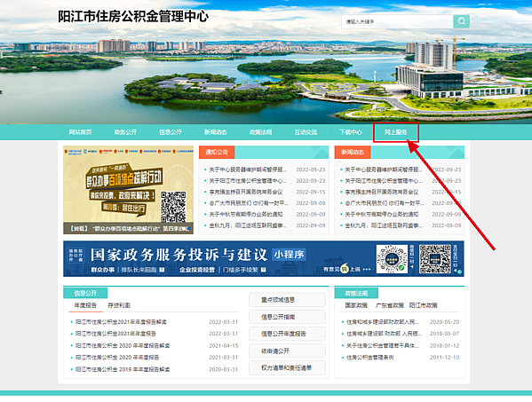Click the carousel indicator dot on slideshow
This screenshot has height=402, width=532.
tap(188, 229)
